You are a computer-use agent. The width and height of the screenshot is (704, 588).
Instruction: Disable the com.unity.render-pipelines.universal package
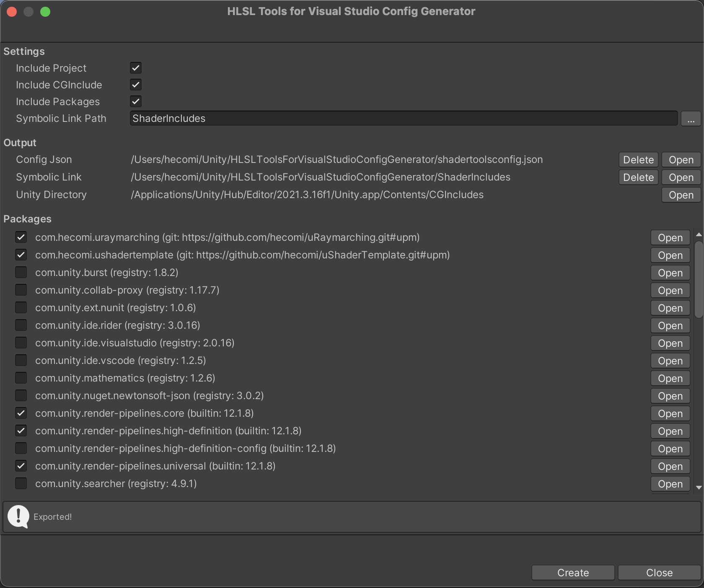(x=21, y=466)
